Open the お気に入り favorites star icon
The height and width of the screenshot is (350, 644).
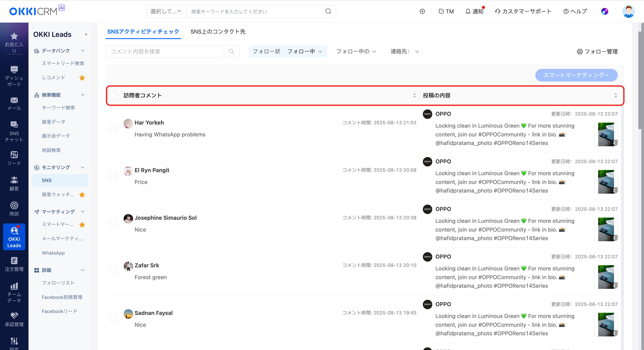[x=14, y=36]
